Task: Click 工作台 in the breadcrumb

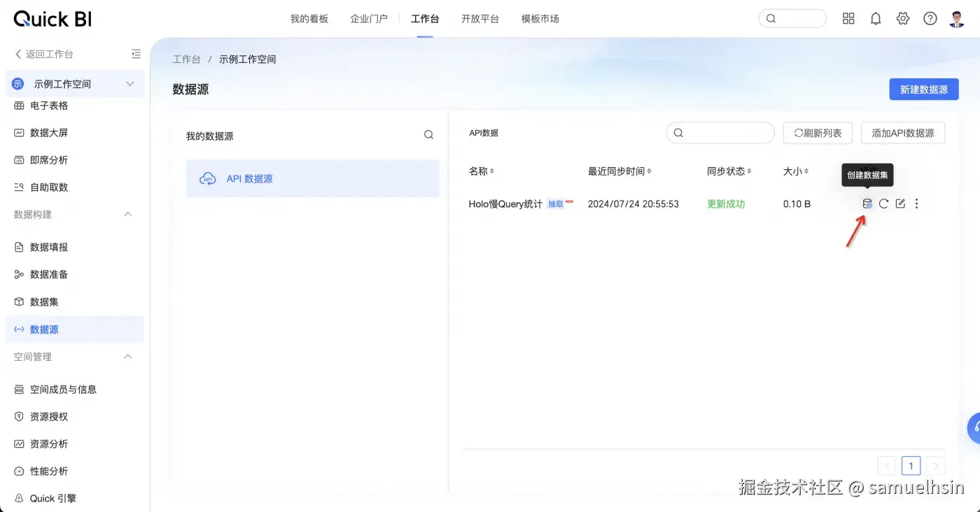Action: point(187,59)
